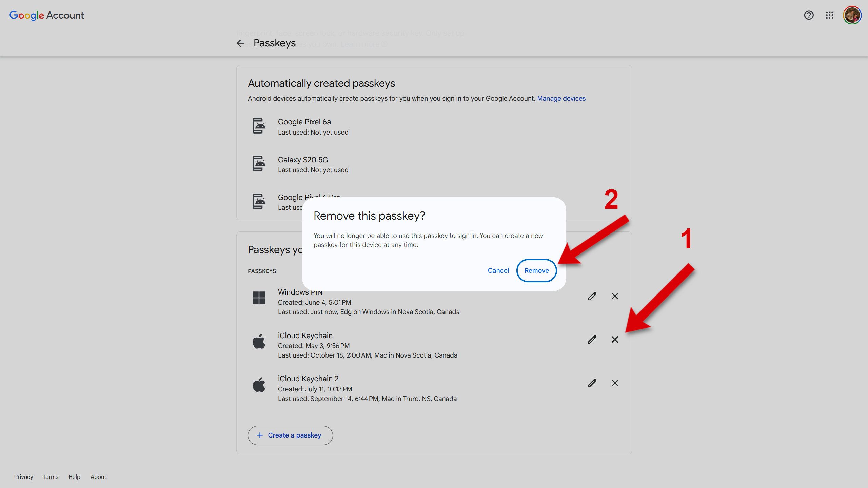This screenshot has width=868, height=488.
Task: Click the Google Pixel 6a phone icon
Action: (258, 126)
